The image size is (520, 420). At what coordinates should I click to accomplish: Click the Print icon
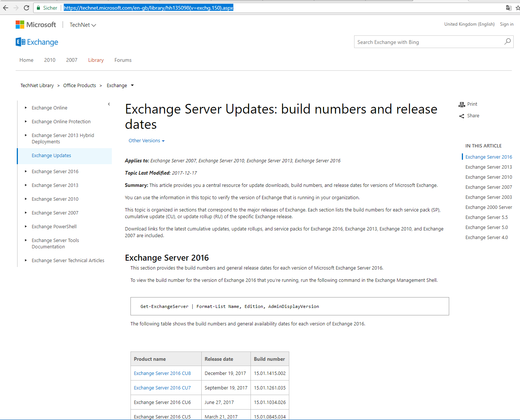pyautogui.click(x=462, y=105)
